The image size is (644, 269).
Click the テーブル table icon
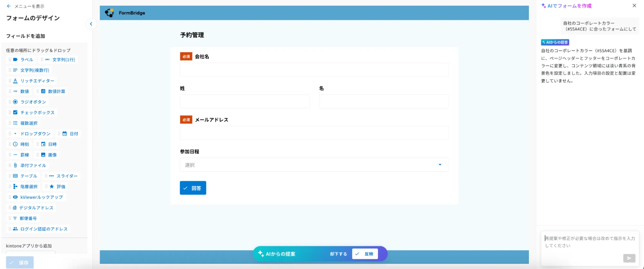[15, 176]
